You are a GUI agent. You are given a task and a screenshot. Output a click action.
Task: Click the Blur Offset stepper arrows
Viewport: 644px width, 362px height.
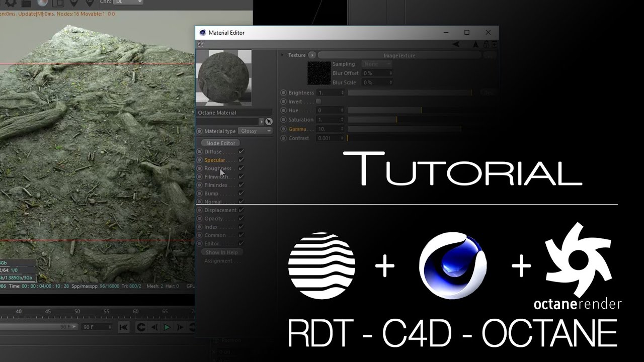(x=390, y=73)
